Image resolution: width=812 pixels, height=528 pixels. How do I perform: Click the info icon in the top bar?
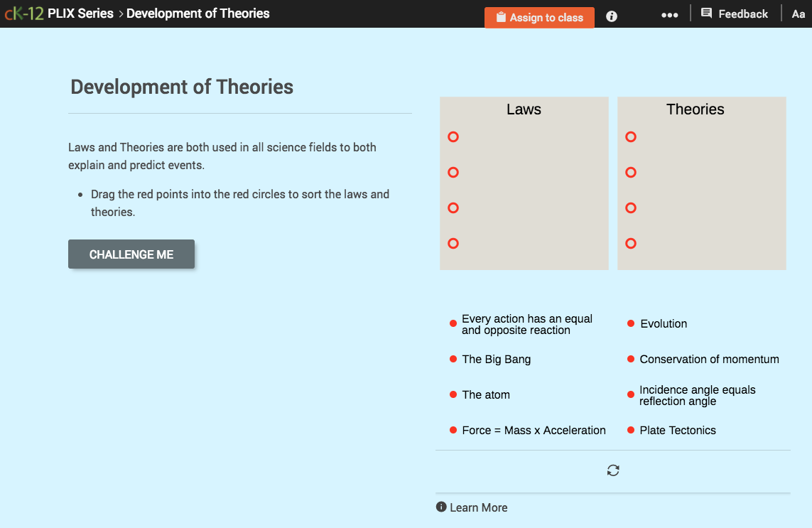[x=611, y=16]
